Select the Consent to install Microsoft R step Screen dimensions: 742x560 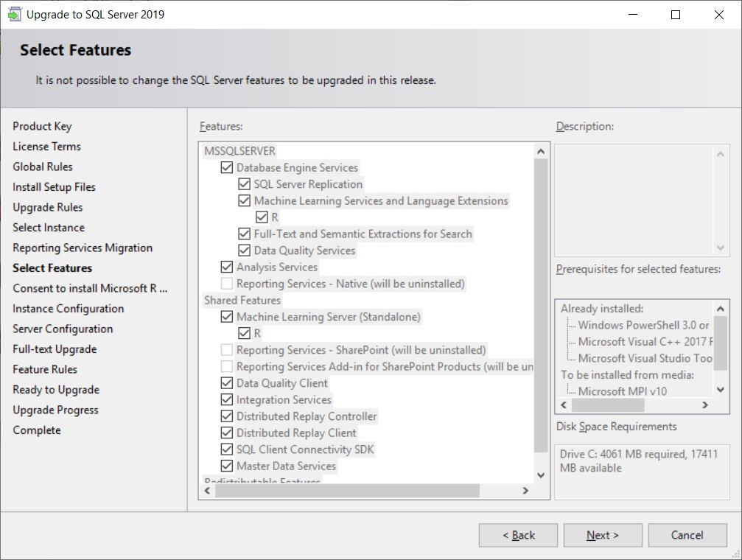[90, 289]
